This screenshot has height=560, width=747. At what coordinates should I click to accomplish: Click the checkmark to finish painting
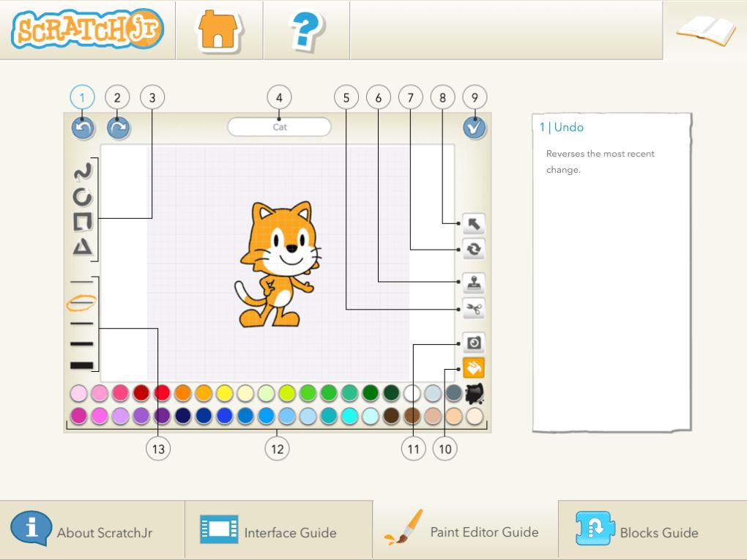[x=474, y=127]
